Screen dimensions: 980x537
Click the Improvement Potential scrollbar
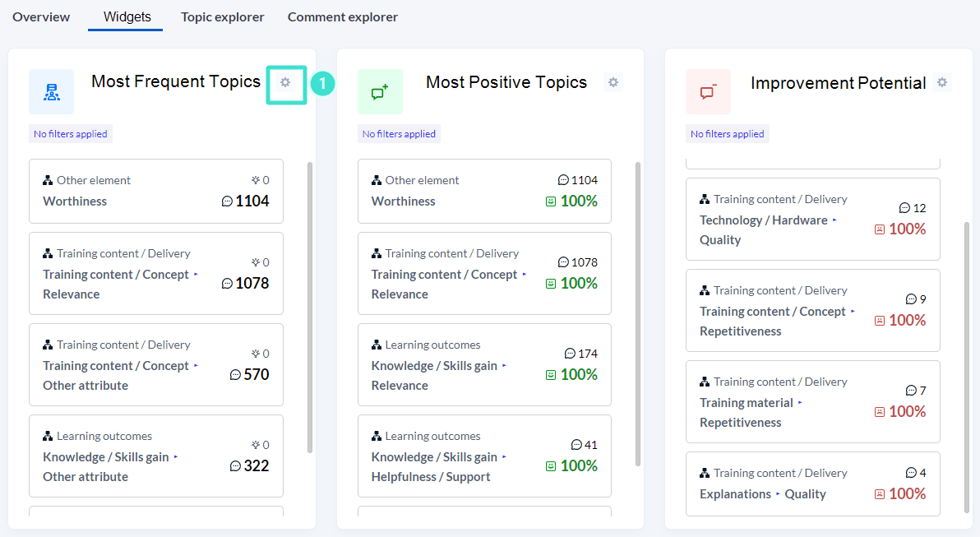tap(967, 368)
